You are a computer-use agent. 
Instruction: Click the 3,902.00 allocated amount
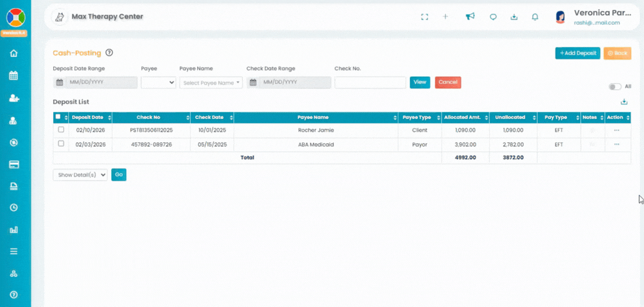465,144
